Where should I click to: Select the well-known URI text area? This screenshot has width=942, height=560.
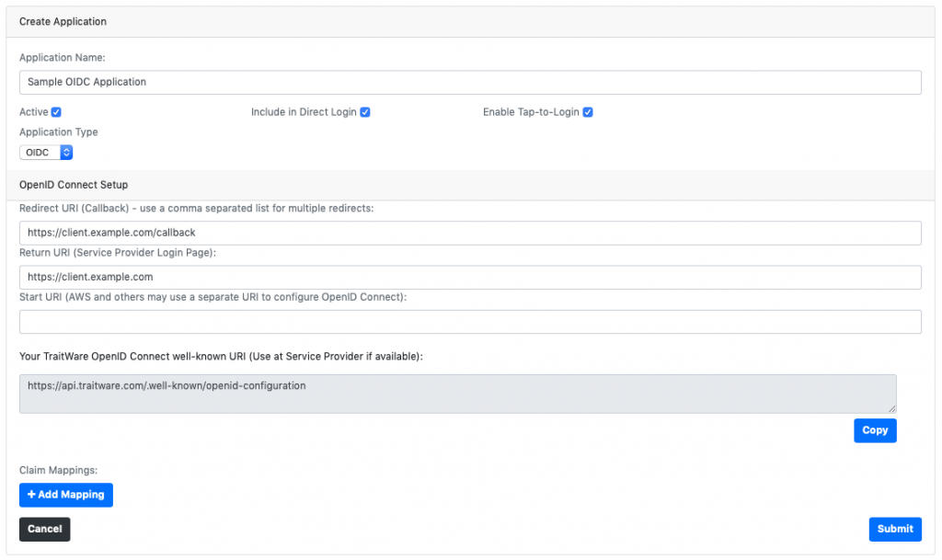pyautogui.click(x=458, y=394)
